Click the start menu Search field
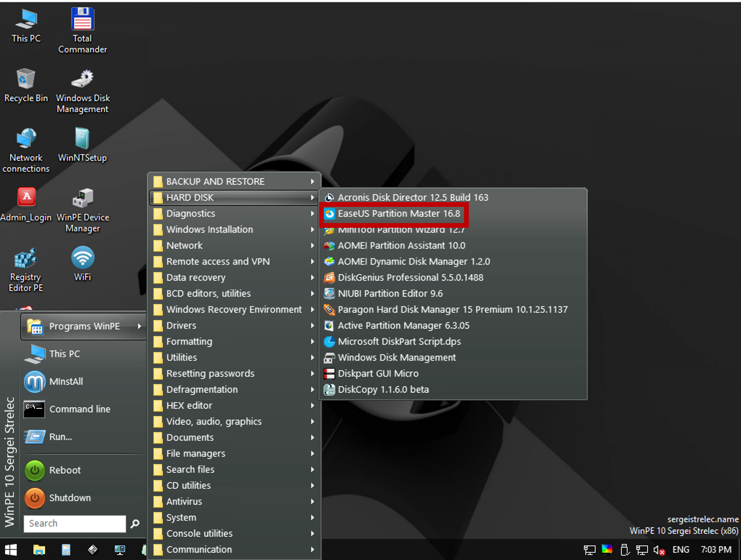 (x=74, y=524)
